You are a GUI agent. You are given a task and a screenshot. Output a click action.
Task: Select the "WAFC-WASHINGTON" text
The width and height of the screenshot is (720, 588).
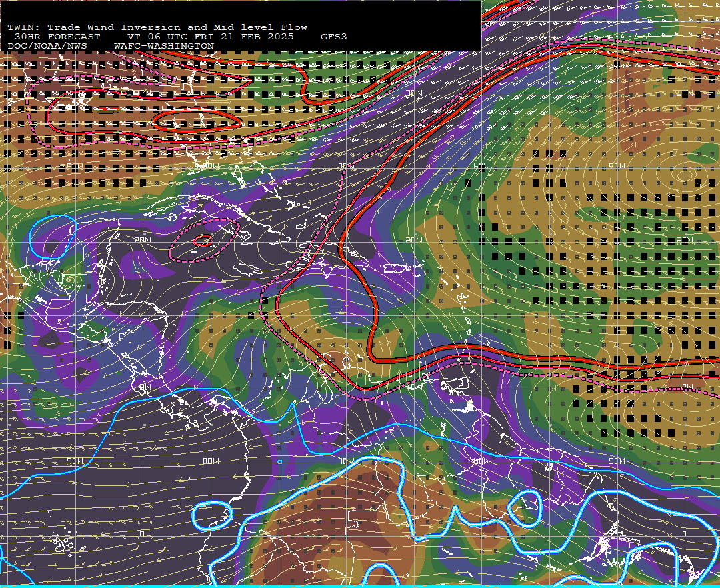pyautogui.click(x=164, y=47)
